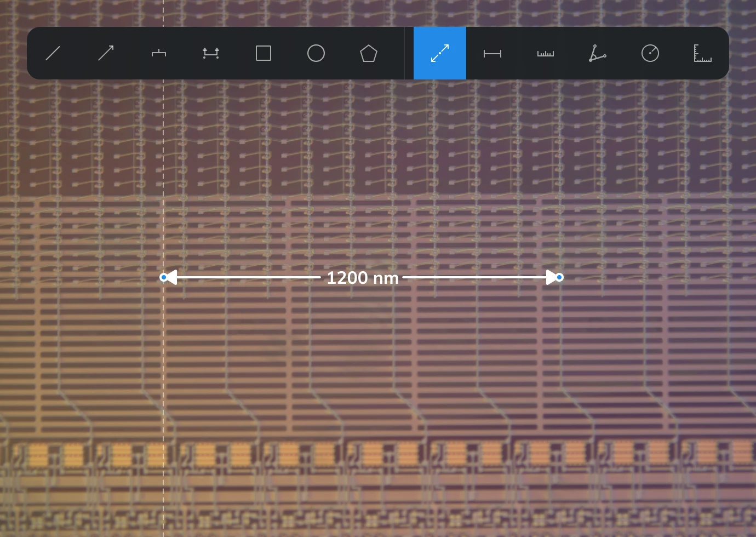
Task: Select the capped-line distance tool
Action: pyautogui.click(x=492, y=53)
